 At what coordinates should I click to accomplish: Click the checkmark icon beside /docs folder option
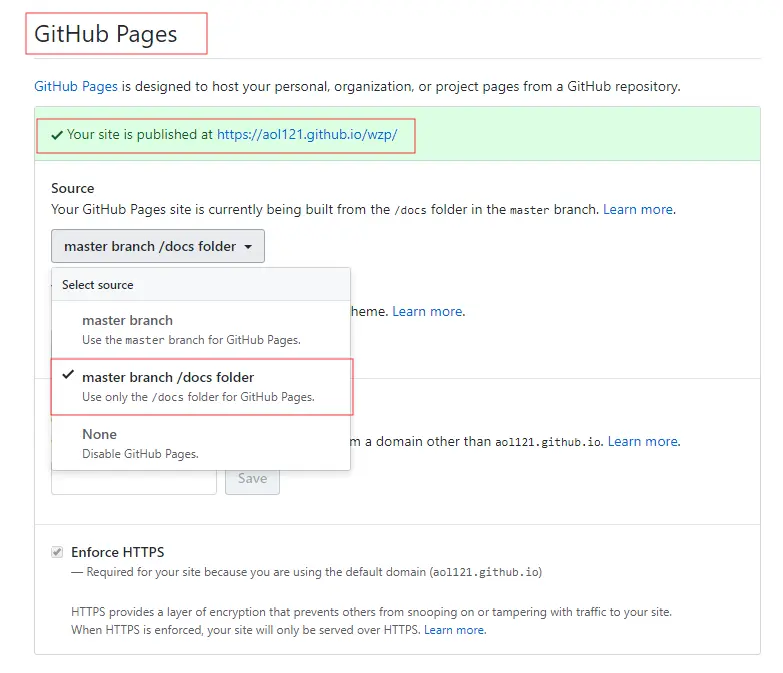[68, 375]
